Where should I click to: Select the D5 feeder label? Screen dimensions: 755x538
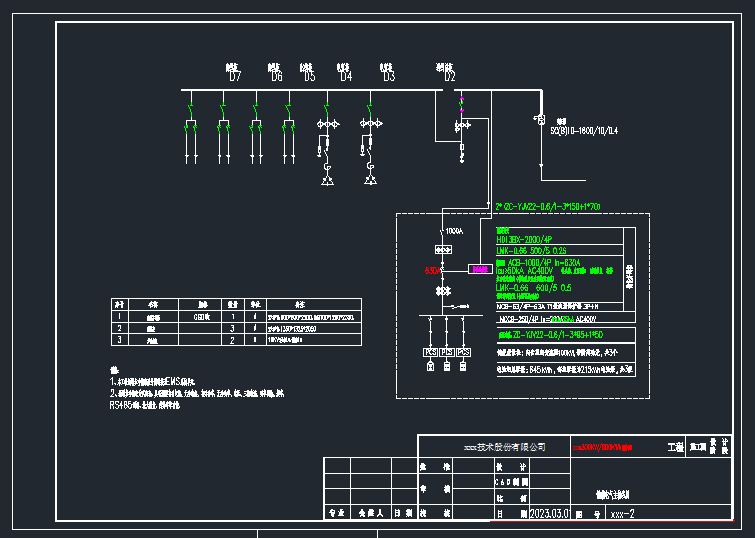(309, 76)
